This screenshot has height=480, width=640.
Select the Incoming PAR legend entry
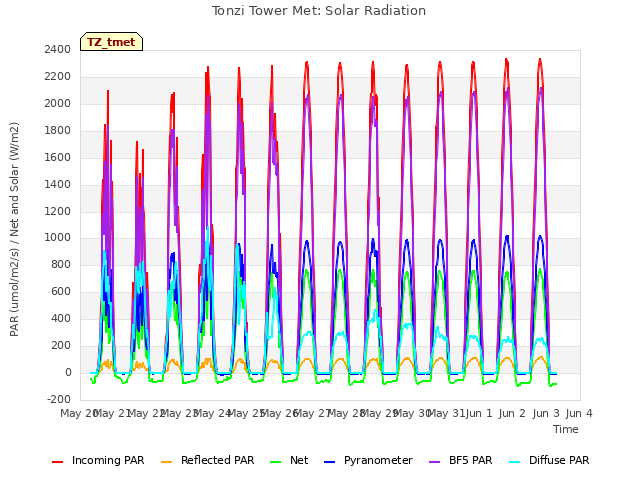(98, 460)
